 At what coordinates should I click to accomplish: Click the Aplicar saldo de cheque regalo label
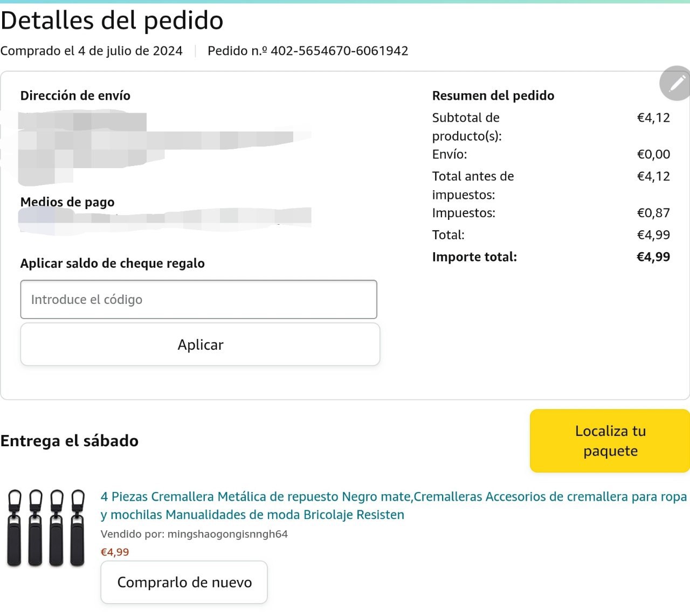(x=113, y=264)
